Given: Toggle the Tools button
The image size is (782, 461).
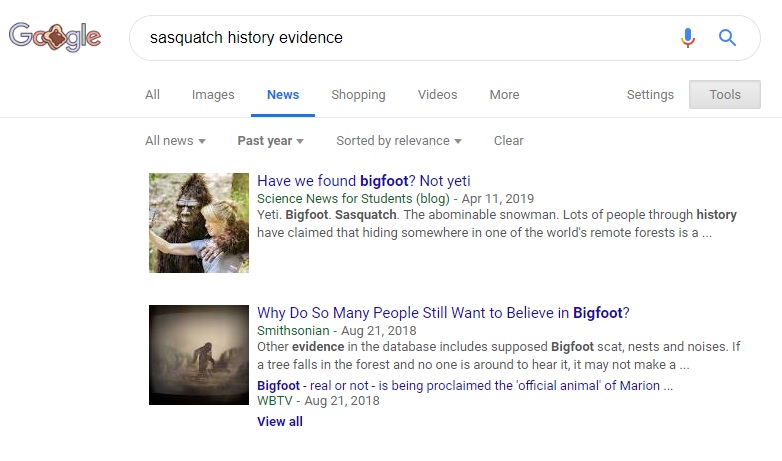Looking at the screenshot, I should pos(725,95).
